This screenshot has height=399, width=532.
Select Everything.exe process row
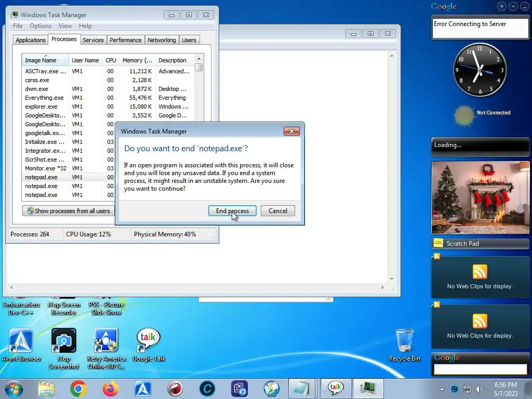(x=108, y=98)
